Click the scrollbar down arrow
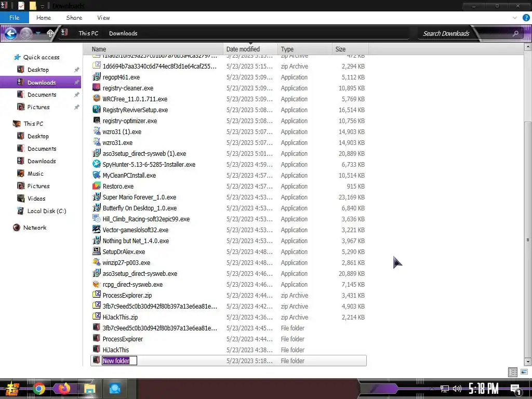 tap(528, 362)
